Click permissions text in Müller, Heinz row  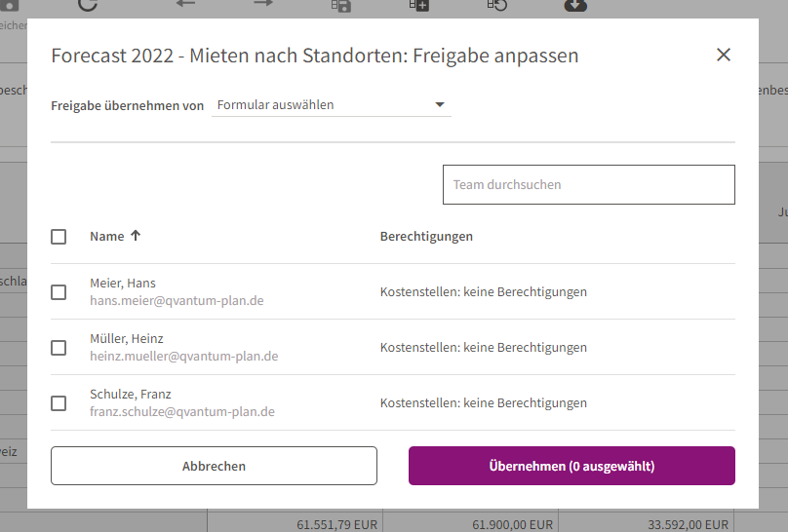(x=483, y=348)
